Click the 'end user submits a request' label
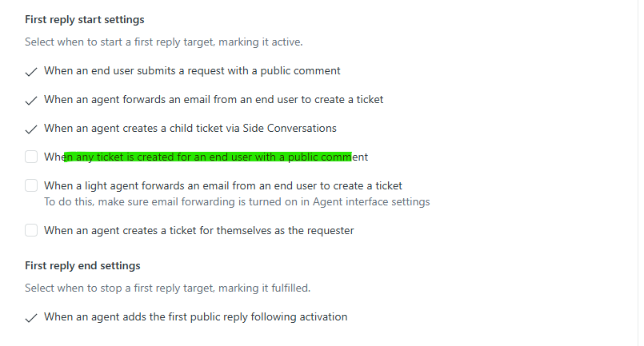Image resolution: width=644 pixels, height=346 pixels. (192, 71)
